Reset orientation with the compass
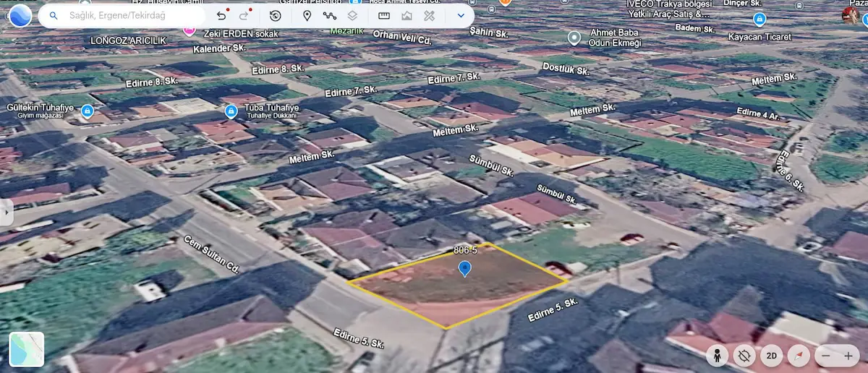This screenshot has height=373, width=868. pyautogui.click(x=799, y=355)
